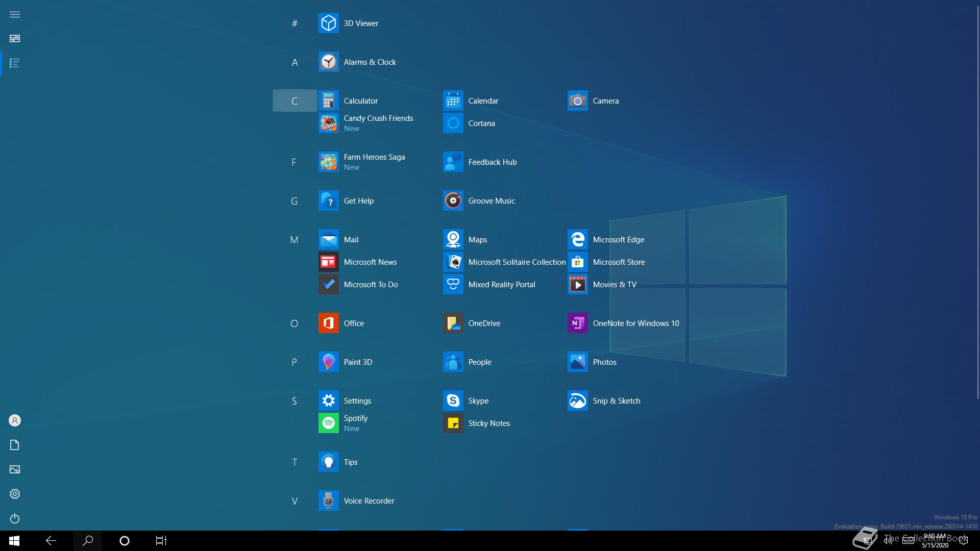Open the Office app icon
Screen dimensions: 980x551
click(x=328, y=323)
